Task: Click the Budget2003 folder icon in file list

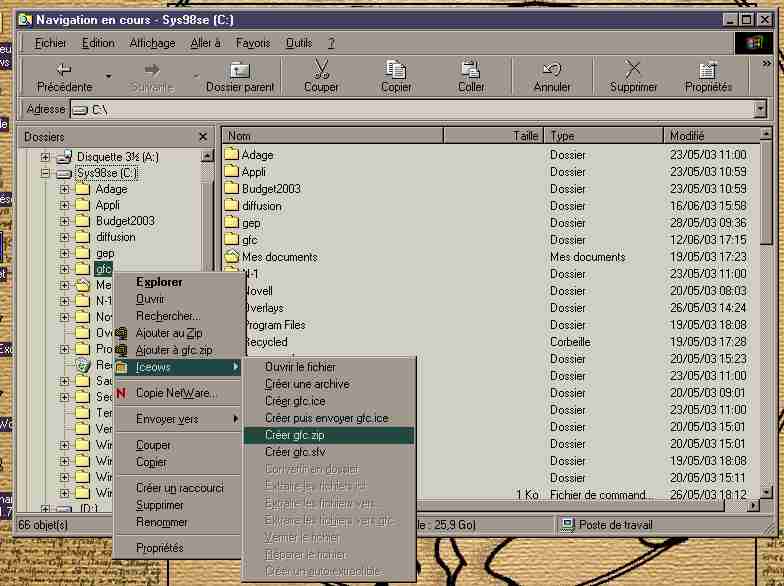Action: coord(232,188)
